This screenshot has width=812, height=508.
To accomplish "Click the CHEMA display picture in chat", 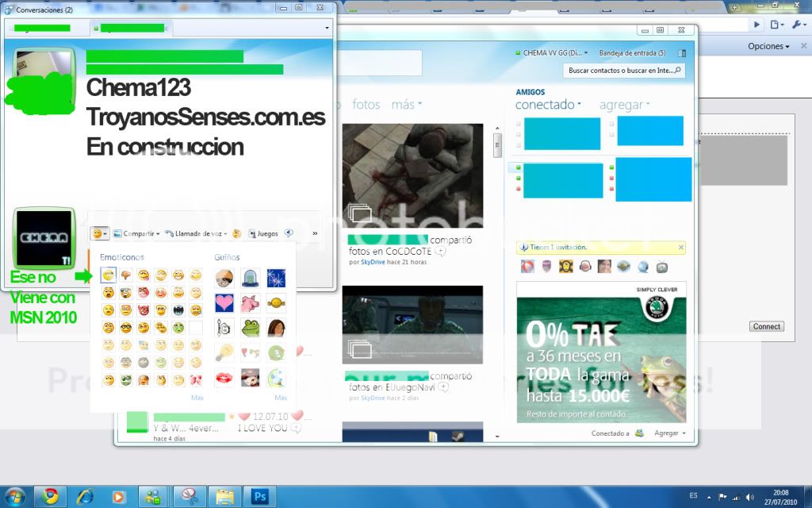I will click(x=44, y=237).
